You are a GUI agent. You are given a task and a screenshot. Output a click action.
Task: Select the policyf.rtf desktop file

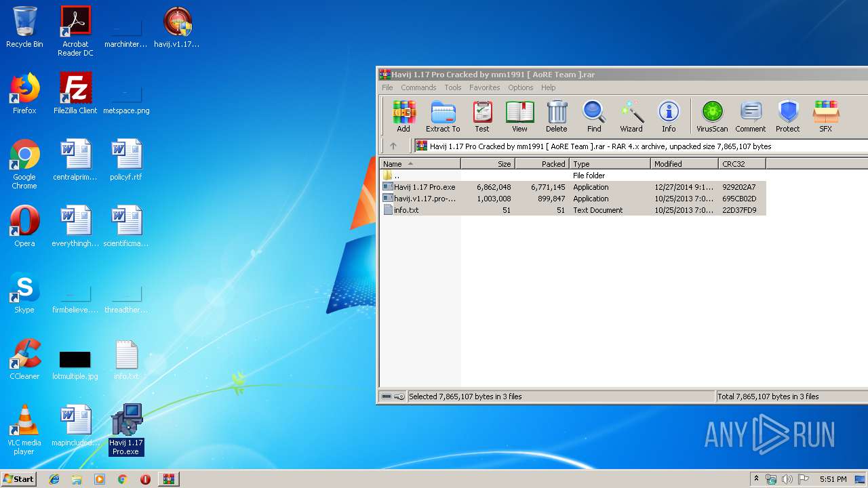pyautogui.click(x=126, y=160)
